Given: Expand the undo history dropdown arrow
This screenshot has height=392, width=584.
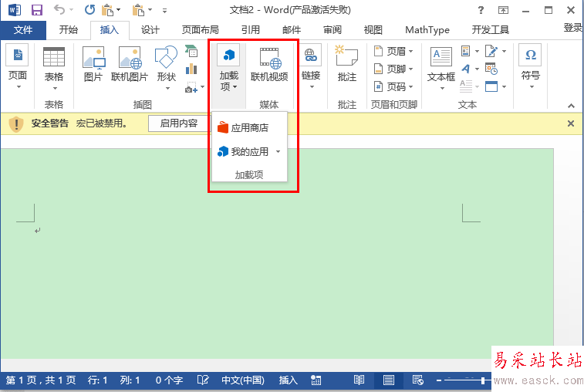Looking at the screenshot, I should coord(71,10).
